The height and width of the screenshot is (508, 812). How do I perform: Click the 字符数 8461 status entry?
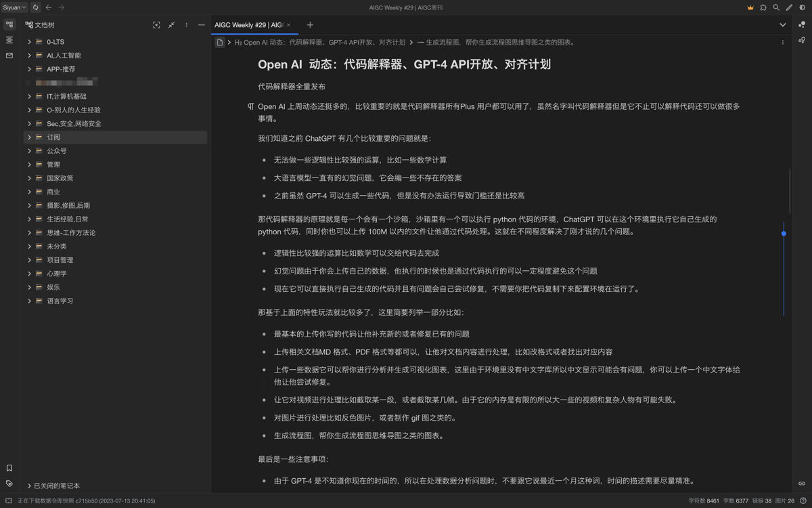pyautogui.click(x=704, y=501)
